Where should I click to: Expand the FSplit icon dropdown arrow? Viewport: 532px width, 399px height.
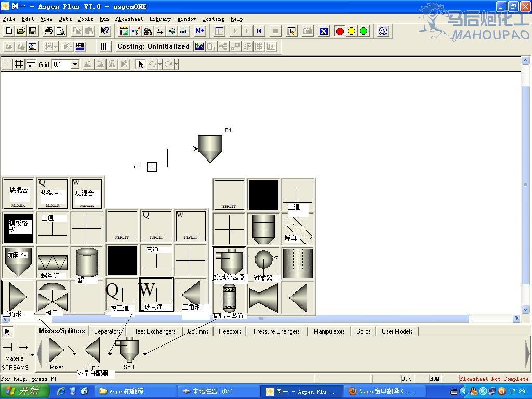coord(110,354)
